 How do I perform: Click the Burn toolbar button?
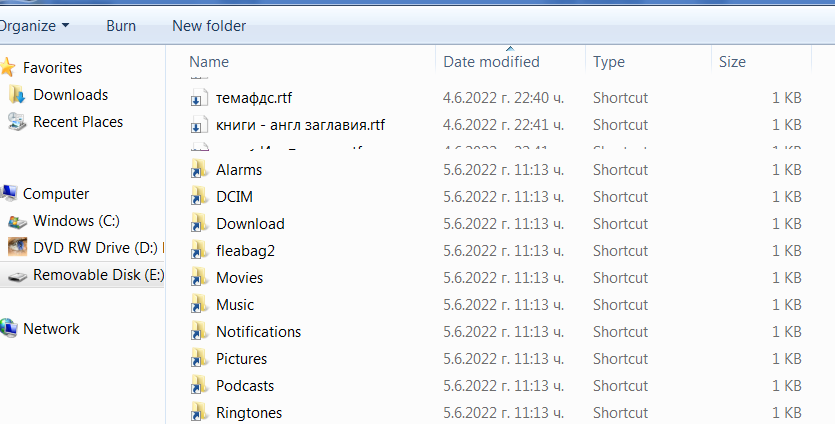121,26
